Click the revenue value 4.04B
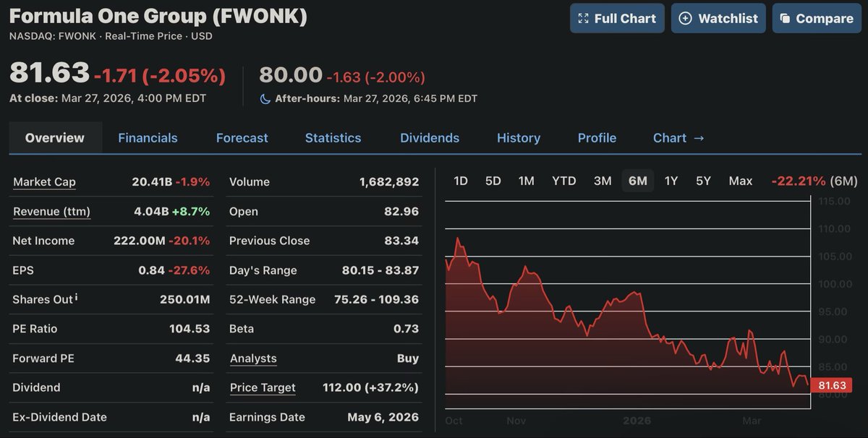 [x=152, y=212]
